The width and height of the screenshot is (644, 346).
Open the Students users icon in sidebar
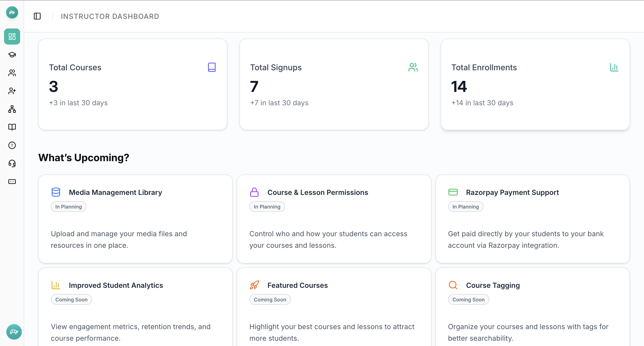click(12, 73)
